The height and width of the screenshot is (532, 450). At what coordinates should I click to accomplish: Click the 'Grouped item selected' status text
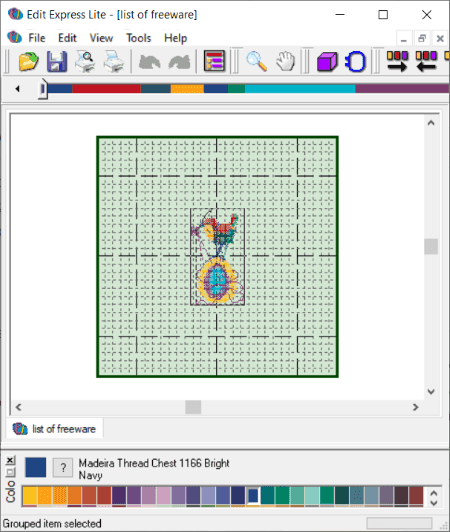point(52,524)
